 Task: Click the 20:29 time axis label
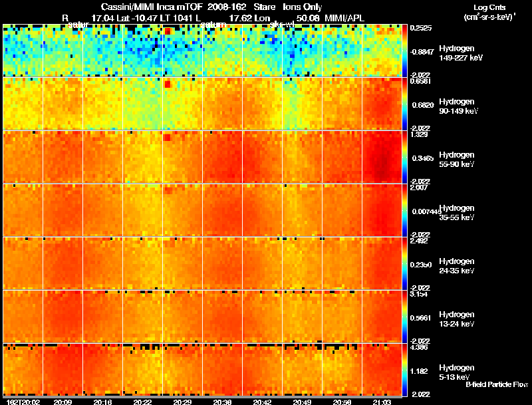[182, 402]
